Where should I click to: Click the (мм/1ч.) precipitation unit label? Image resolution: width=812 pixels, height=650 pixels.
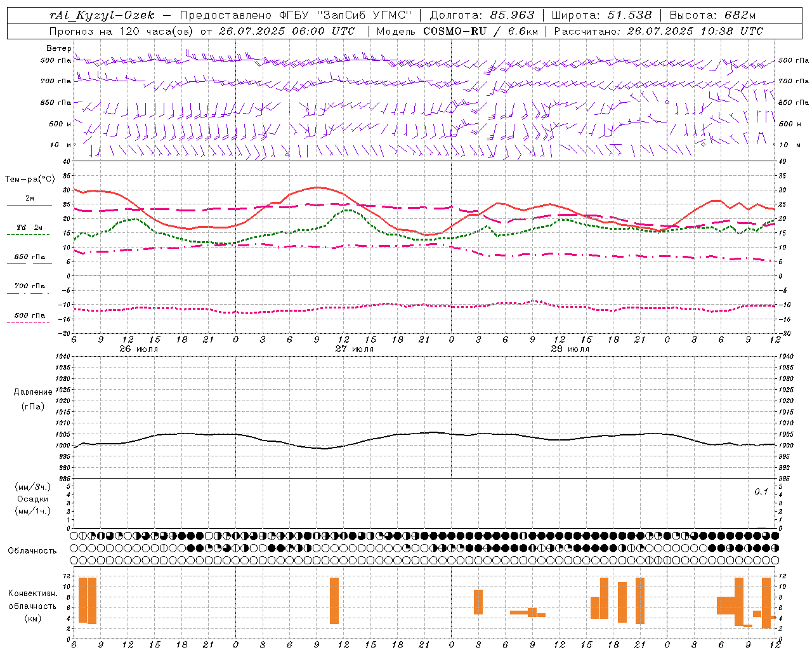33,511
